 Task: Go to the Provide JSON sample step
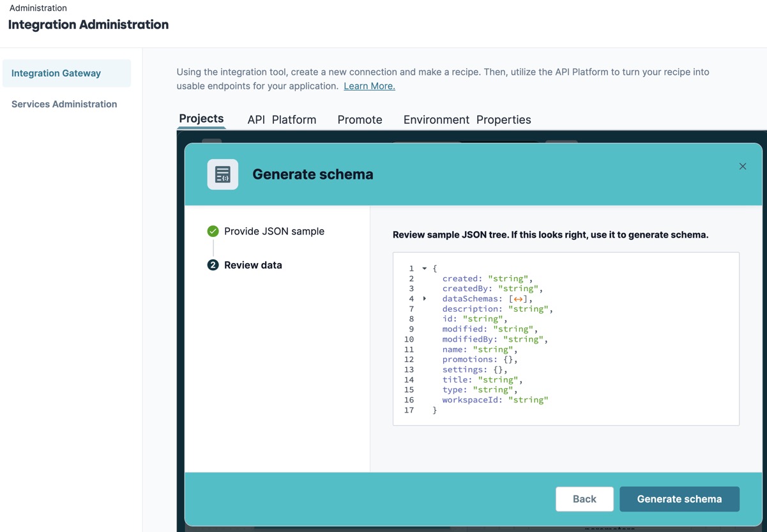pyautogui.click(x=274, y=231)
